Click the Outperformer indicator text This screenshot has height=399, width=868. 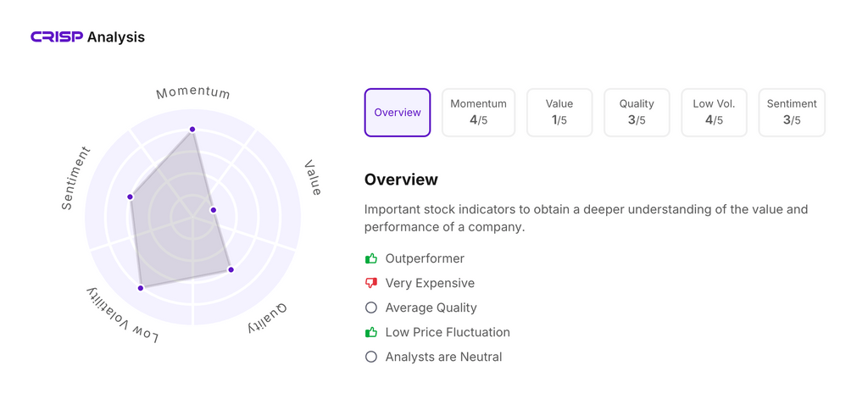(x=425, y=258)
